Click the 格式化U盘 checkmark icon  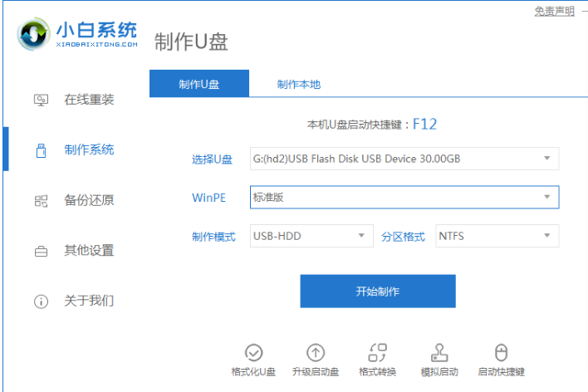[x=254, y=352]
